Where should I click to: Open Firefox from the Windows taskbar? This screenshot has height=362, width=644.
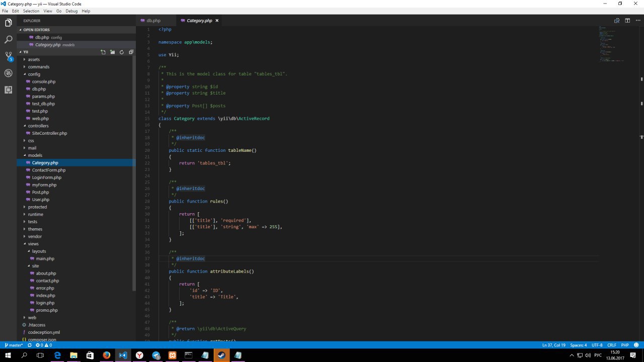click(x=106, y=355)
